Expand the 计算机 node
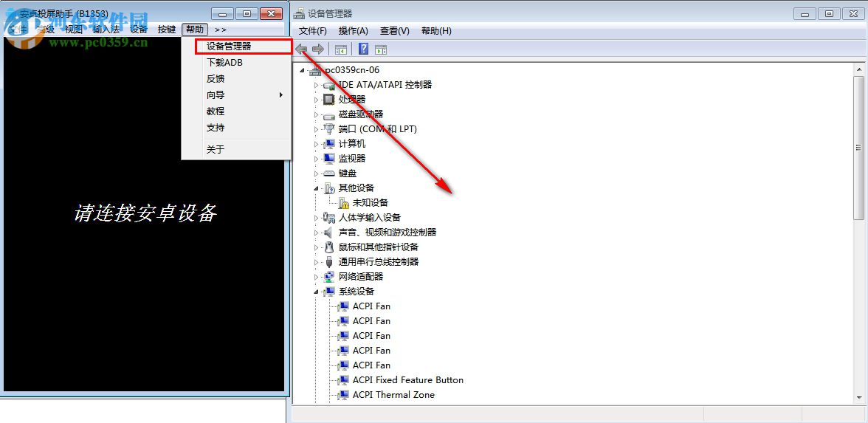The image size is (868, 423). (317, 144)
